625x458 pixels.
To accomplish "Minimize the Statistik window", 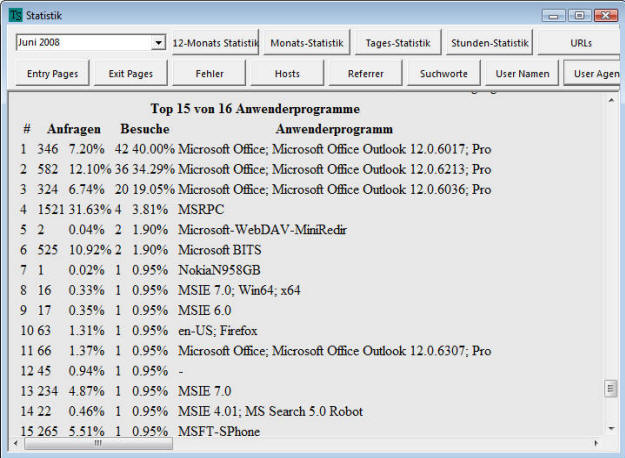I will point(554,16).
